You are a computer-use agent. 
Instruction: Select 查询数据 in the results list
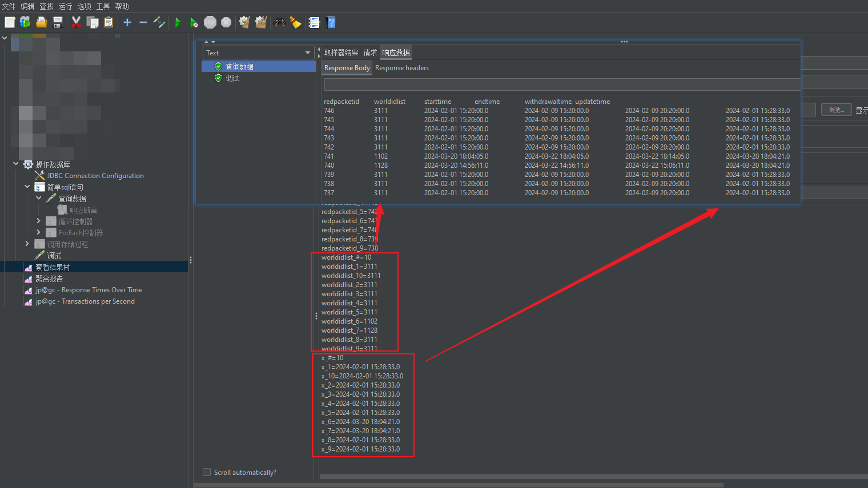(x=259, y=67)
